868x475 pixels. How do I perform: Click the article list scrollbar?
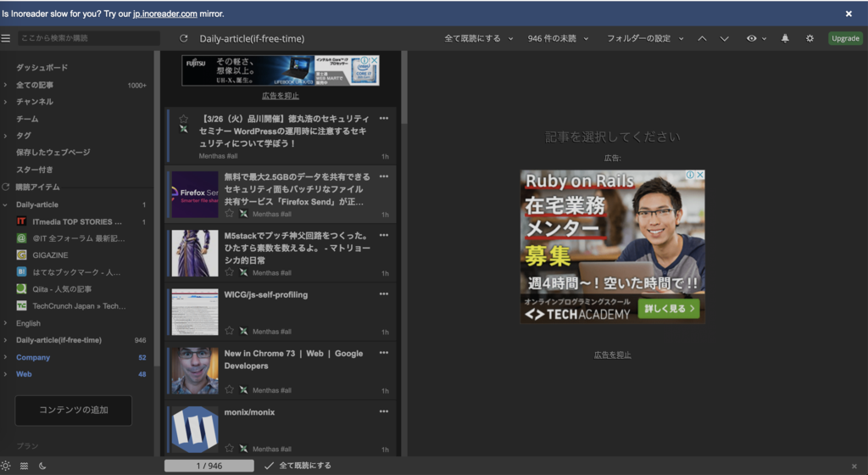[404, 87]
